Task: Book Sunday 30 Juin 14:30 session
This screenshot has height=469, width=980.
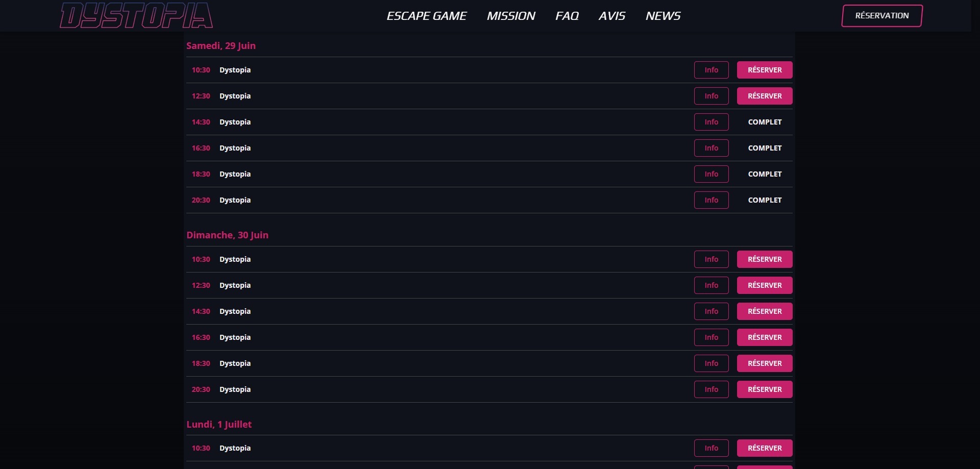Action: [764, 311]
